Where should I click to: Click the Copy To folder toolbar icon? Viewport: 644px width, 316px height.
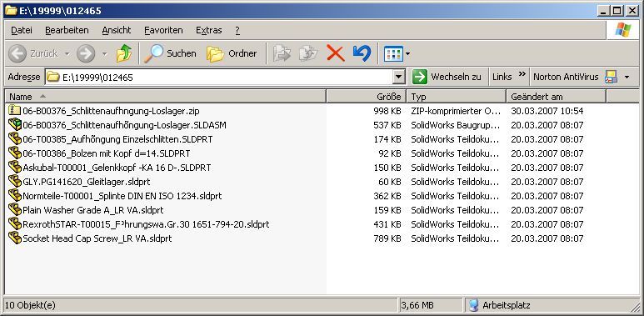pyautogui.click(x=308, y=53)
